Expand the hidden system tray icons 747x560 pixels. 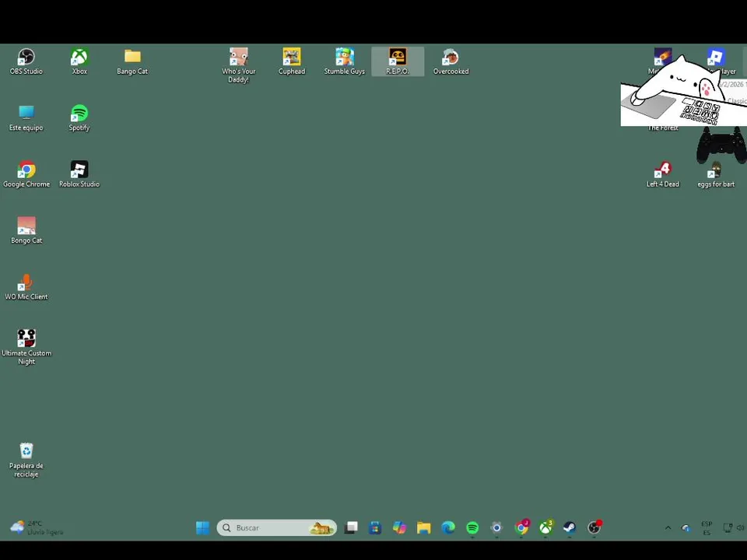[668, 527]
